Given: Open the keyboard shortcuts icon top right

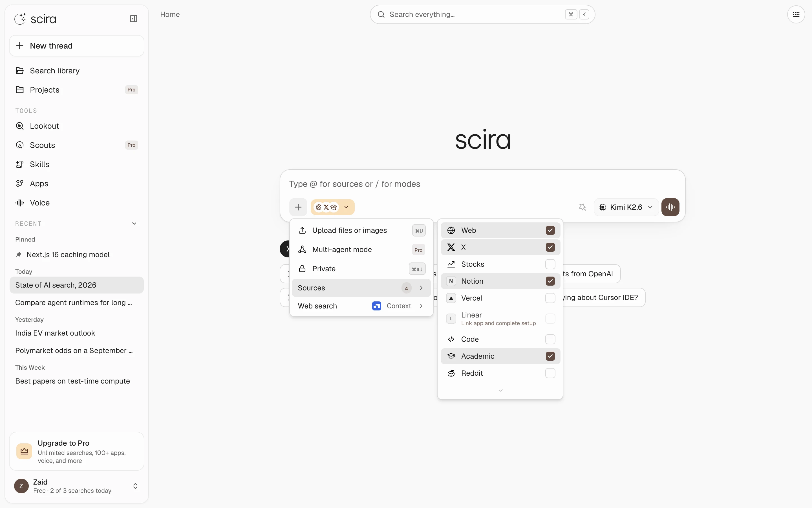Looking at the screenshot, I should pos(796,14).
